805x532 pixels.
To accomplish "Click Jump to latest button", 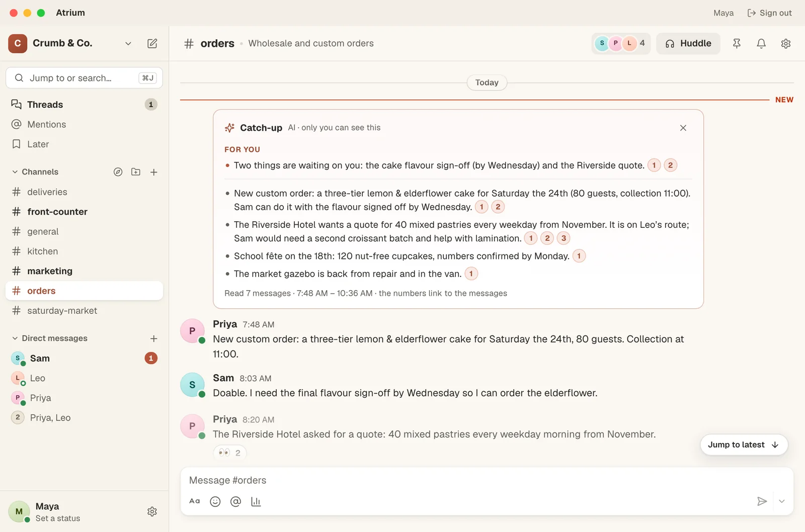I will coord(744,445).
